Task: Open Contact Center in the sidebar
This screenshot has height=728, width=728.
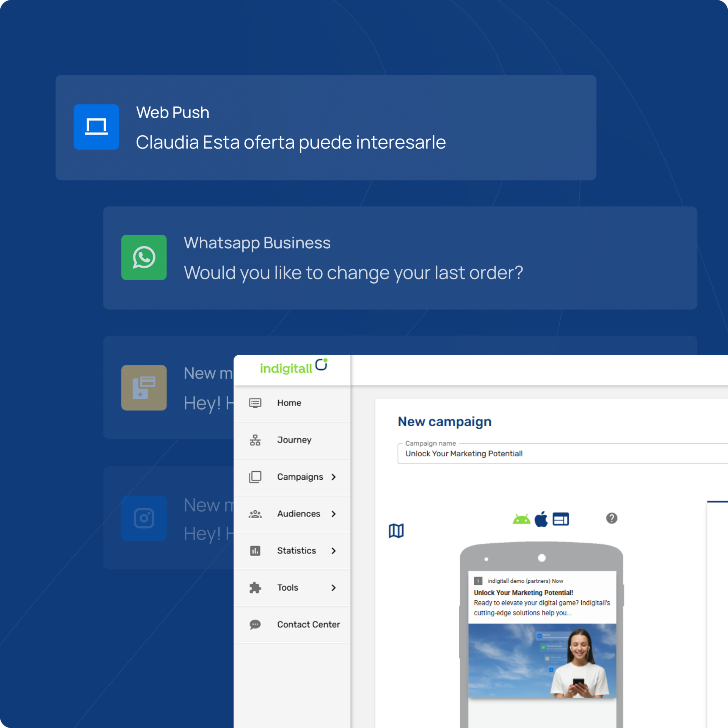Action: 308,624
